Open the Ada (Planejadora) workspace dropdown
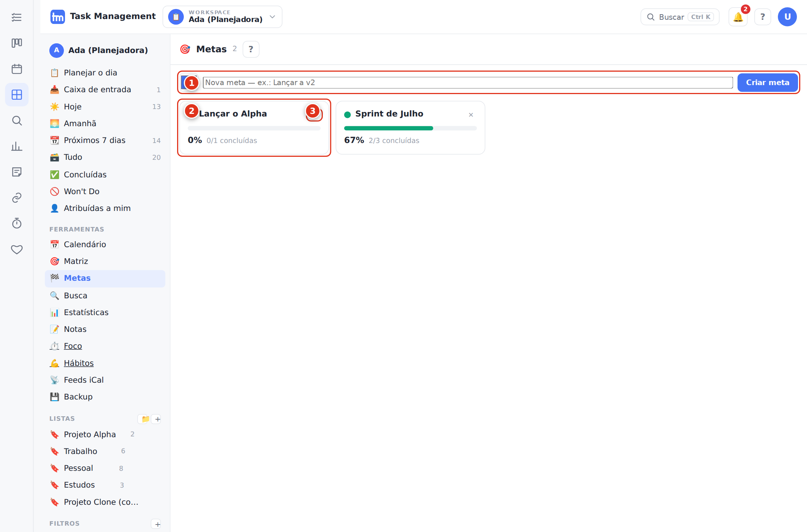 click(222, 17)
